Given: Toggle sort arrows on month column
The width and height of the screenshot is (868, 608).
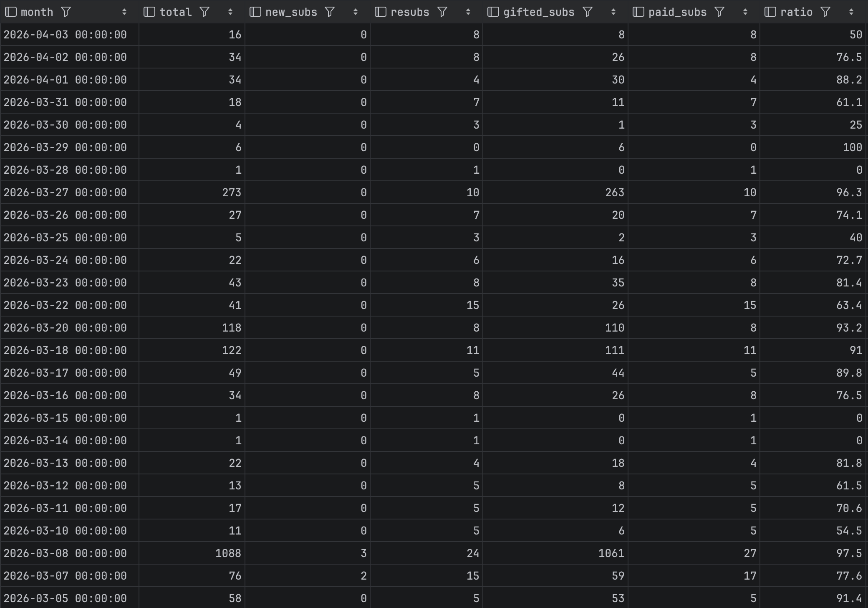Looking at the screenshot, I should coord(124,12).
